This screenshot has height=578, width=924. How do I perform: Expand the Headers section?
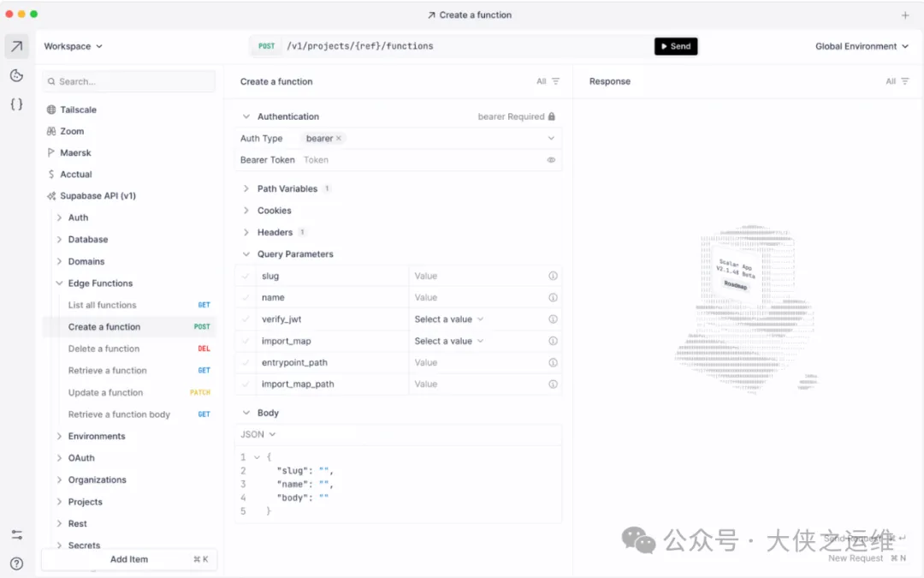click(246, 232)
